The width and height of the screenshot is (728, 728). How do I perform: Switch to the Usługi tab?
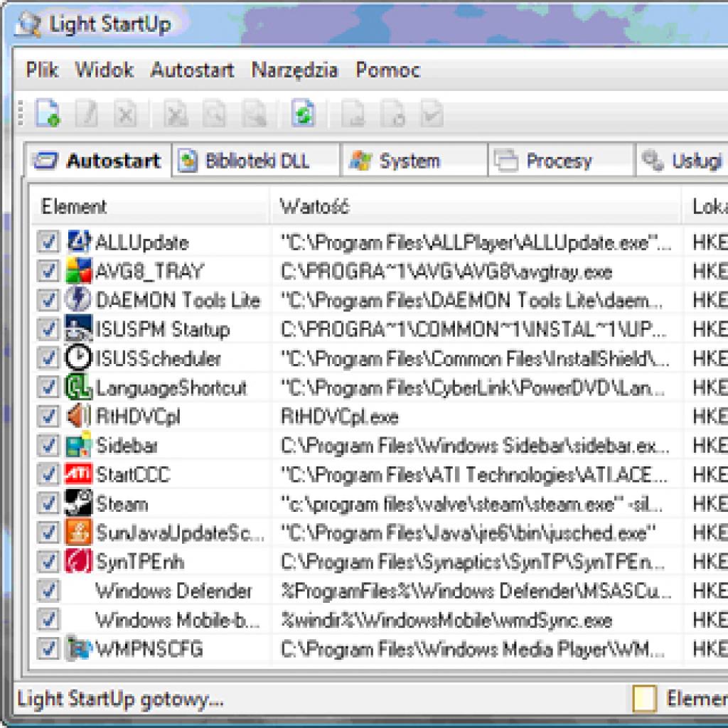click(682, 161)
